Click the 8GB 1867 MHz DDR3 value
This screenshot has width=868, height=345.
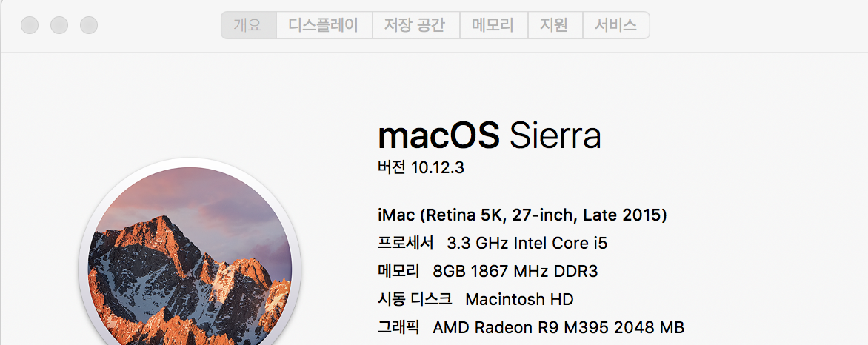(x=515, y=272)
